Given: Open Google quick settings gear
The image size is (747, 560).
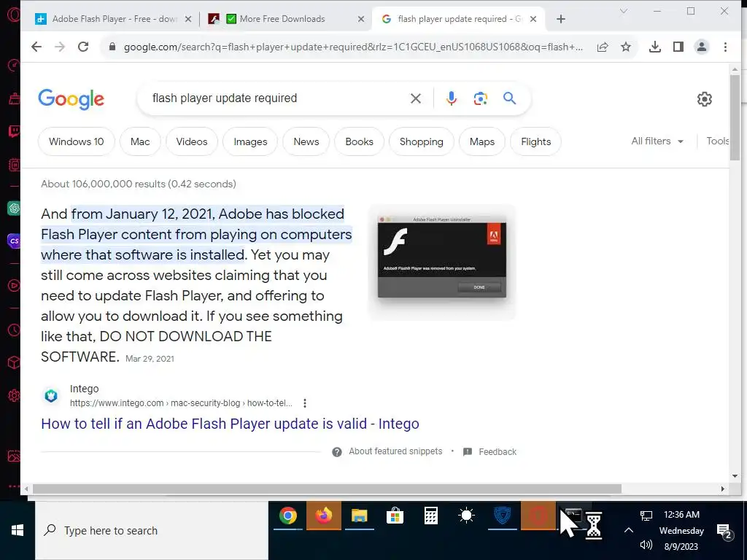Looking at the screenshot, I should tap(705, 99).
